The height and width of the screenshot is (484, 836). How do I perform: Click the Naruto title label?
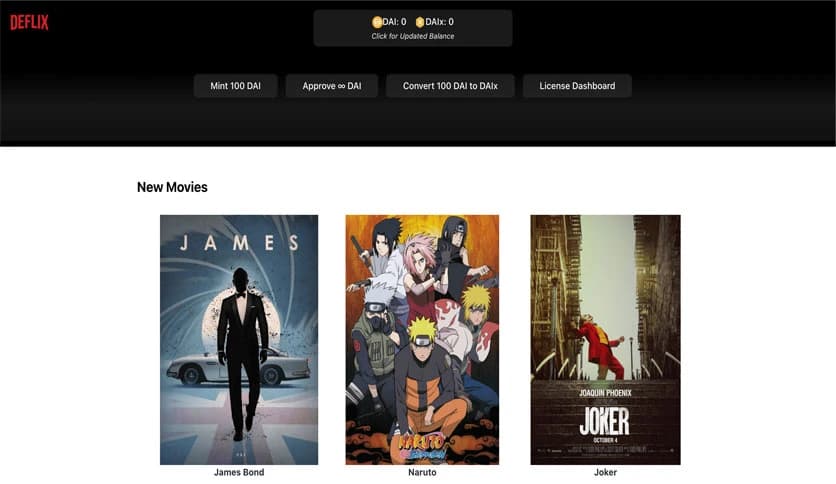[x=422, y=472]
